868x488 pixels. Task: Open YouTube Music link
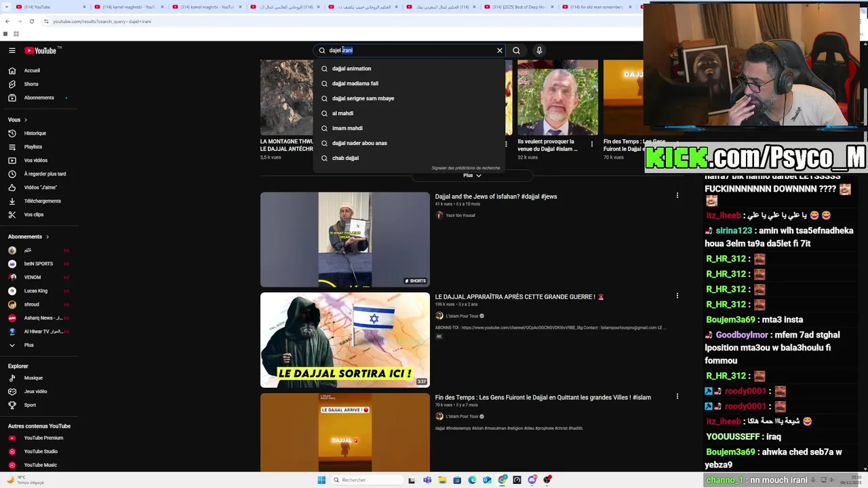[39, 465]
